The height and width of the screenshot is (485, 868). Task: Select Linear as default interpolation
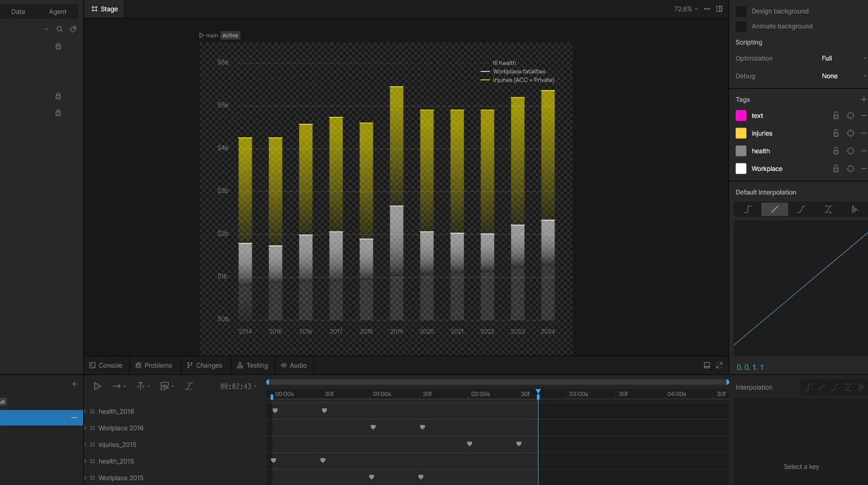tap(775, 210)
